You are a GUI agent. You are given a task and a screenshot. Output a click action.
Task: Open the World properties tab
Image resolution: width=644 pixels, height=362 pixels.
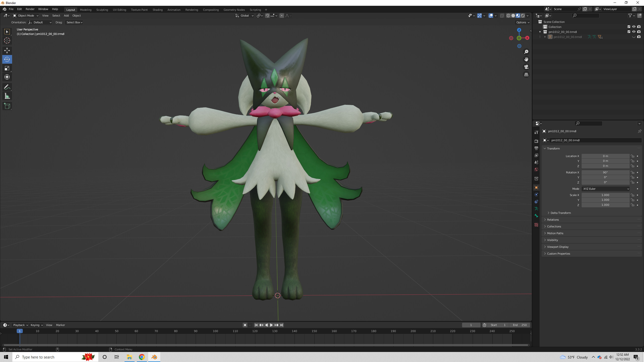(x=536, y=169)
